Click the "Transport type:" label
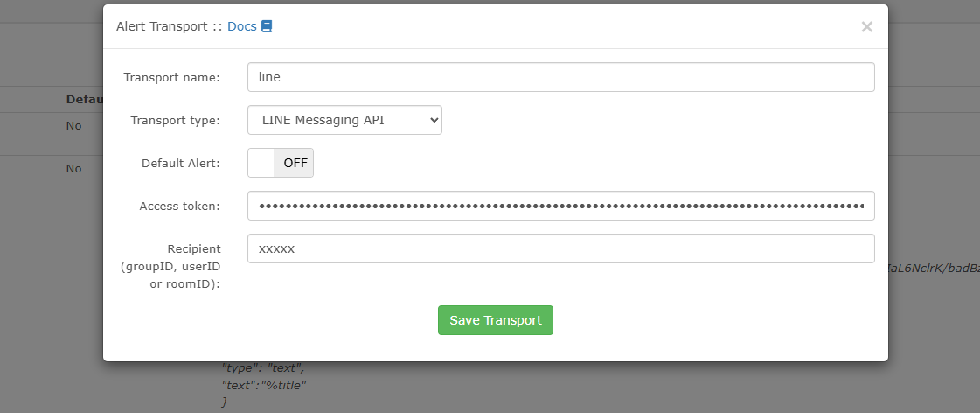980x413 pixels. [x=175, y=120]
